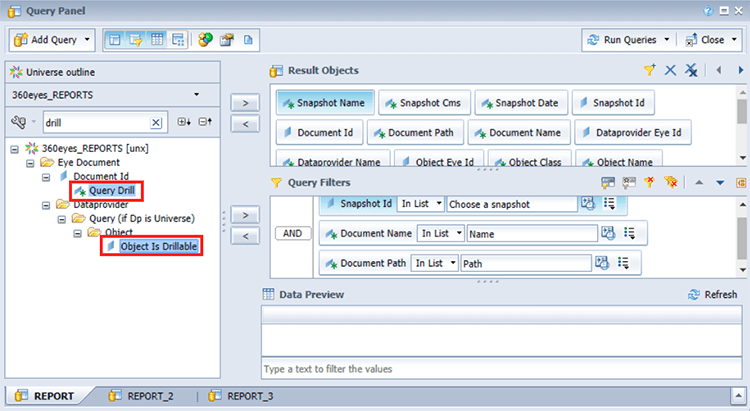This screenshot has height=411, width=750.
Task: Click the remove filter icon
Action: (649, 182)
